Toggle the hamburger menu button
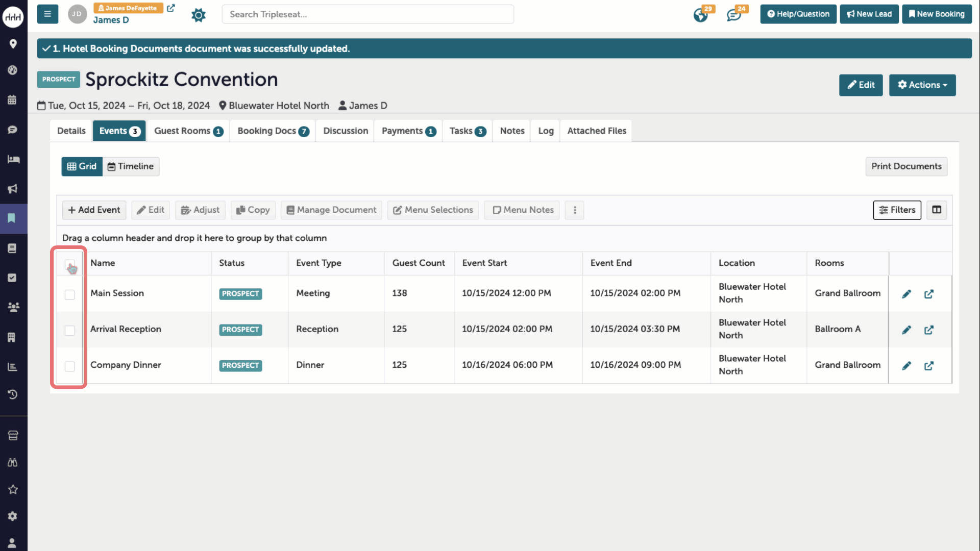The height and width of the screenshot is (551, 980). (47, 14)
